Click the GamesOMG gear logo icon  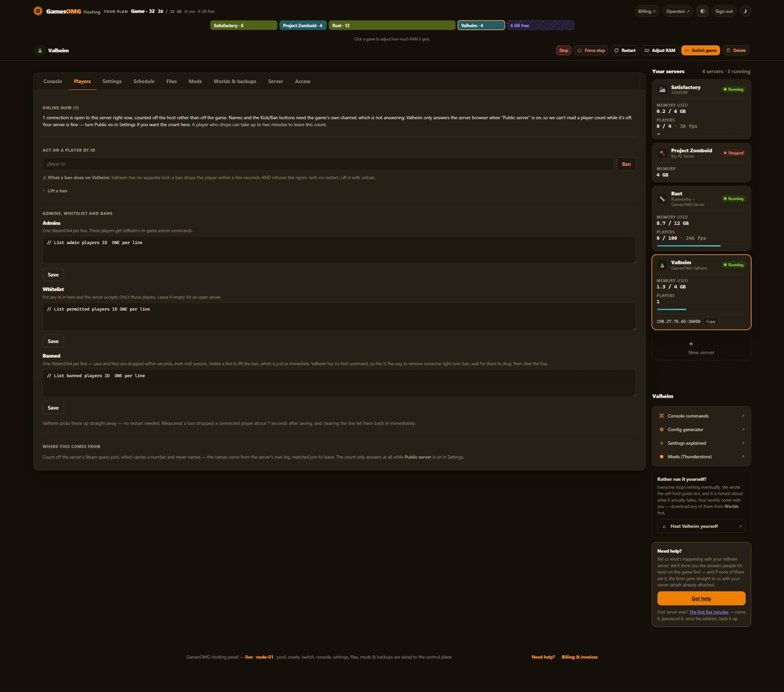[x=38, y=11]
